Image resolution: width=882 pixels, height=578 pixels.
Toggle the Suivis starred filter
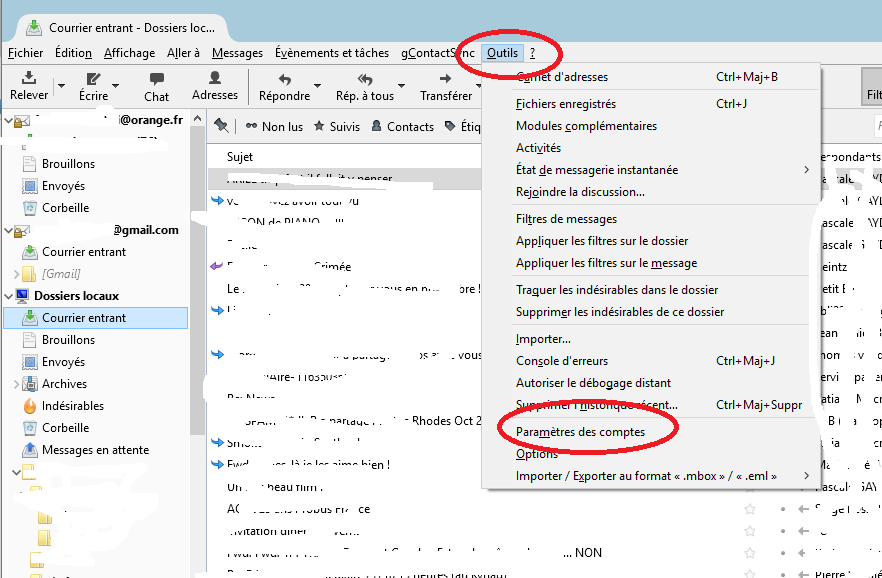click(x=337, y=127)
